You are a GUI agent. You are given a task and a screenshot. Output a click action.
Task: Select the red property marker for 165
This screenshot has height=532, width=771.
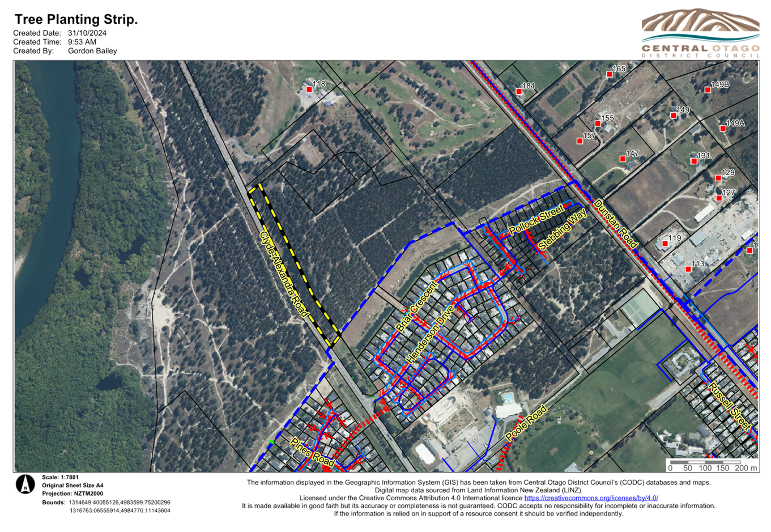click(610, 74)
